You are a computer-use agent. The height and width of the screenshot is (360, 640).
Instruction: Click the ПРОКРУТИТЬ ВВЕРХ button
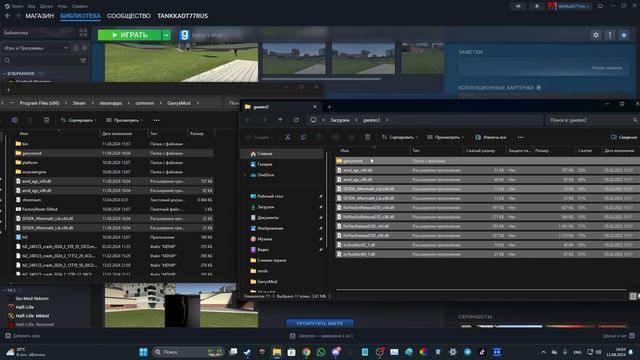pyautogui.click(x=320, y=323)
